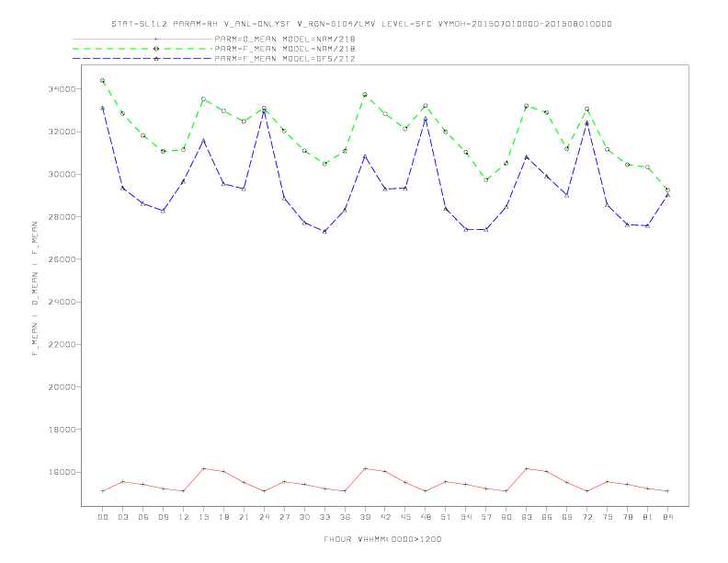
Task: Click x-axis tick label 48
Action: pyautogui.click(x=426, y=517)
